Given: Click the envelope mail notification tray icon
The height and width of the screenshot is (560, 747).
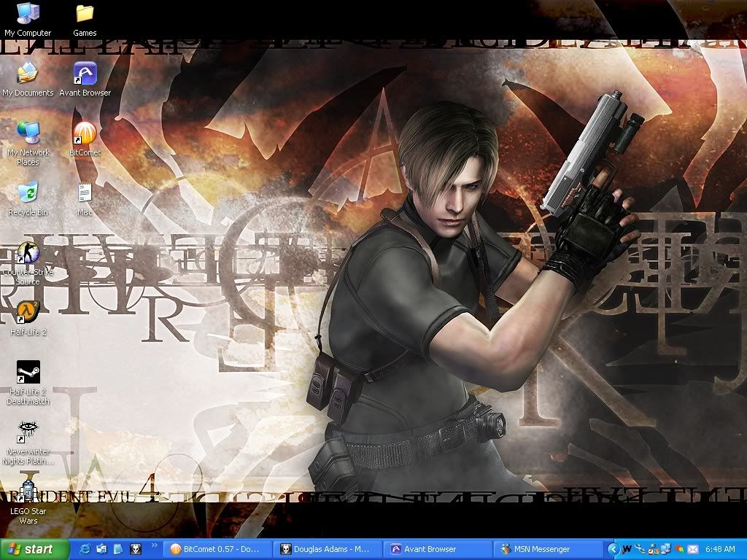Looking at the screenshot, I should 693,549.
